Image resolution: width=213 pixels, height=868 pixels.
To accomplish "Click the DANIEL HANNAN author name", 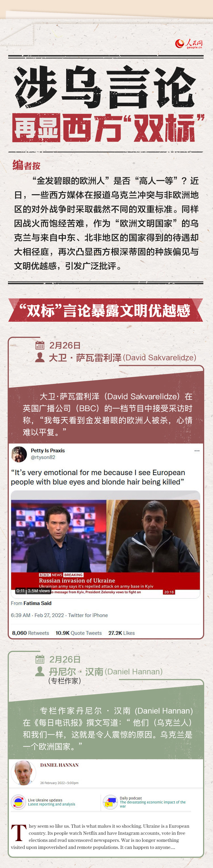I will [x=59, y=765].
